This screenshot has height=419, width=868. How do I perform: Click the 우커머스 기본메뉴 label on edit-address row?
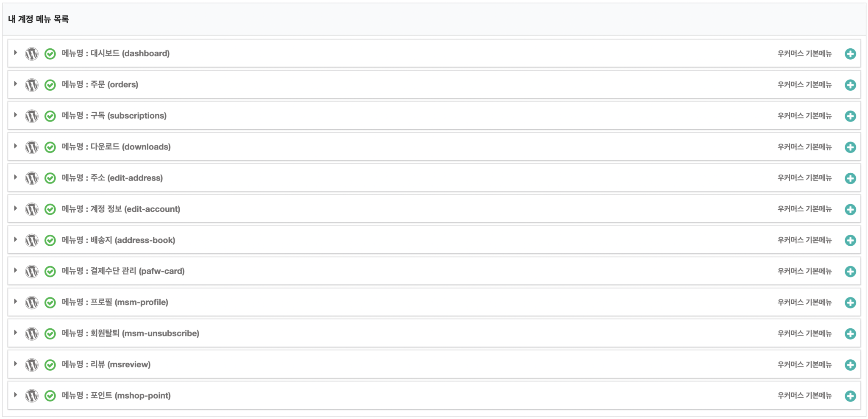[804, 178]
